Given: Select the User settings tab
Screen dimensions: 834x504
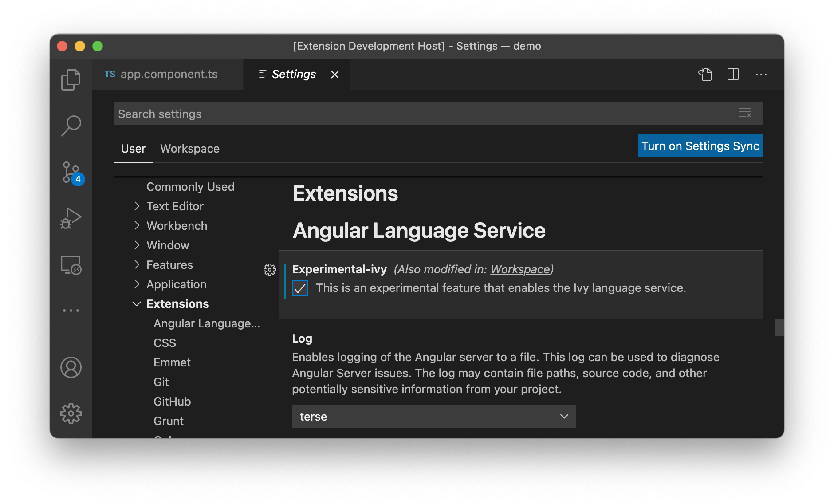Looking at the screenshot, I should pyautogui.click(x=133, y=149).
